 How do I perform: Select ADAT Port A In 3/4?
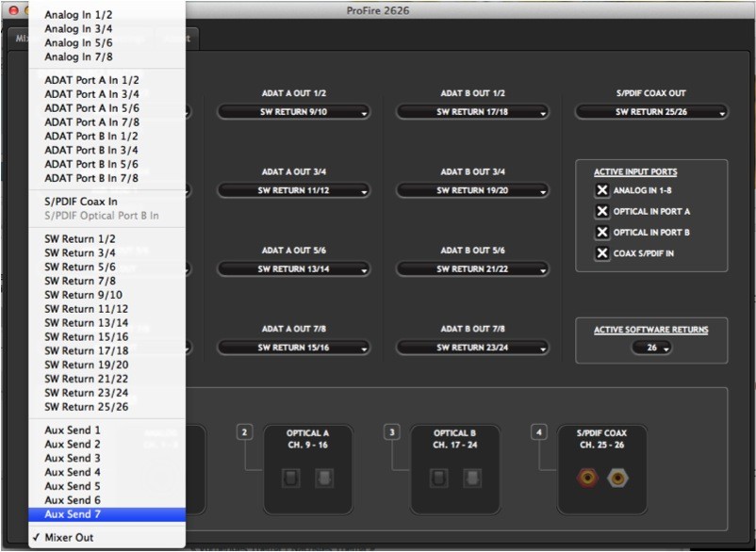tap(107, 94)
